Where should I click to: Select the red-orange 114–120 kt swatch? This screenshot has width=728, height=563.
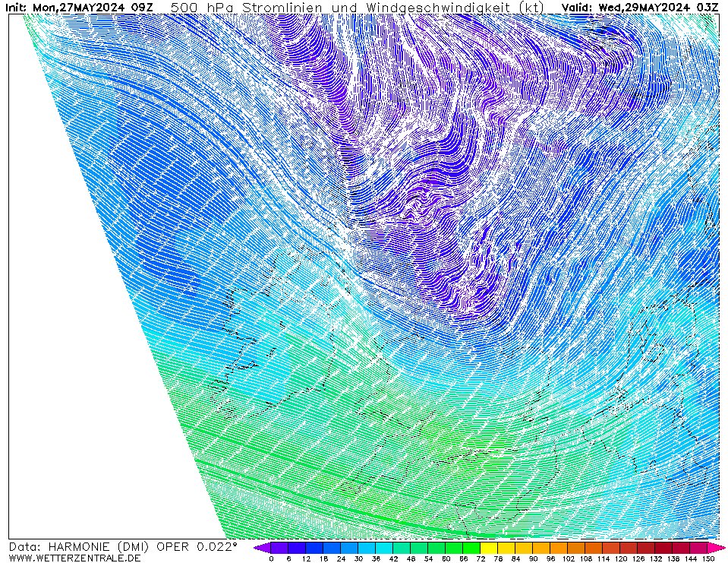(611, 548)
